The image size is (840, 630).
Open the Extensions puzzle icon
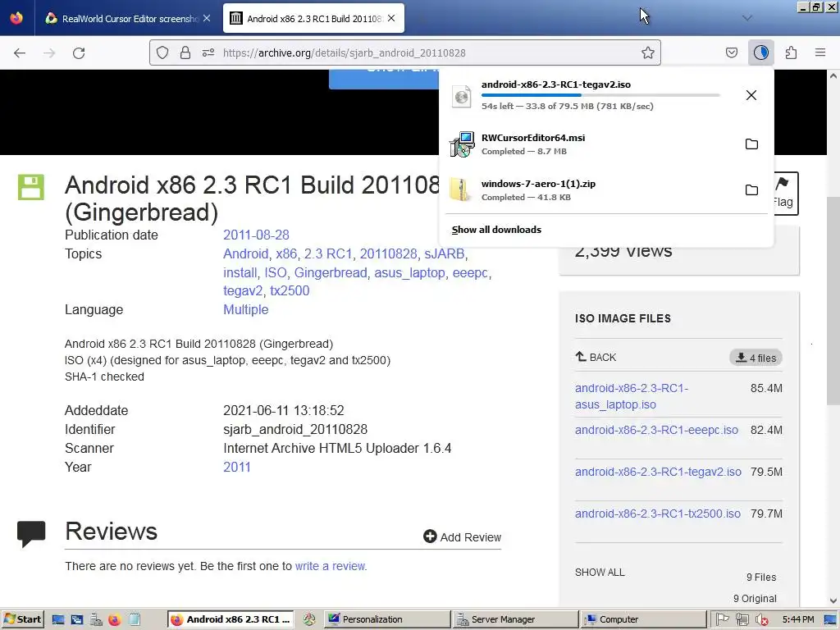tap(791, 52)
